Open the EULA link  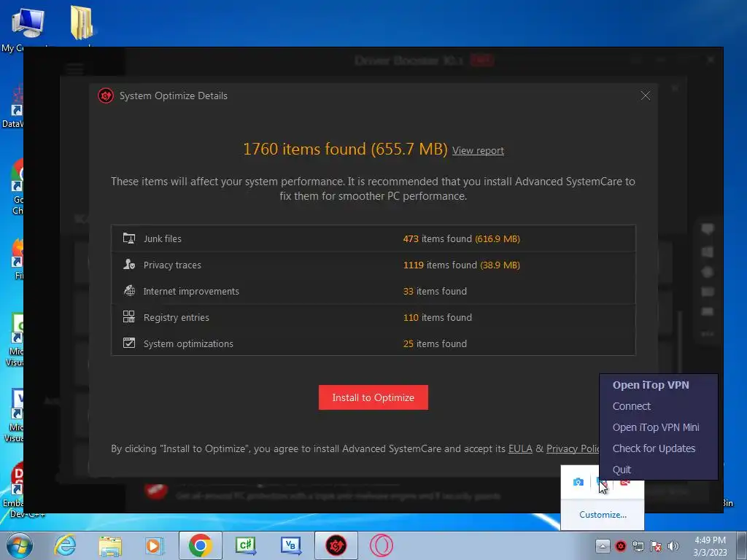pyautogui.click(x=520, y=448)
